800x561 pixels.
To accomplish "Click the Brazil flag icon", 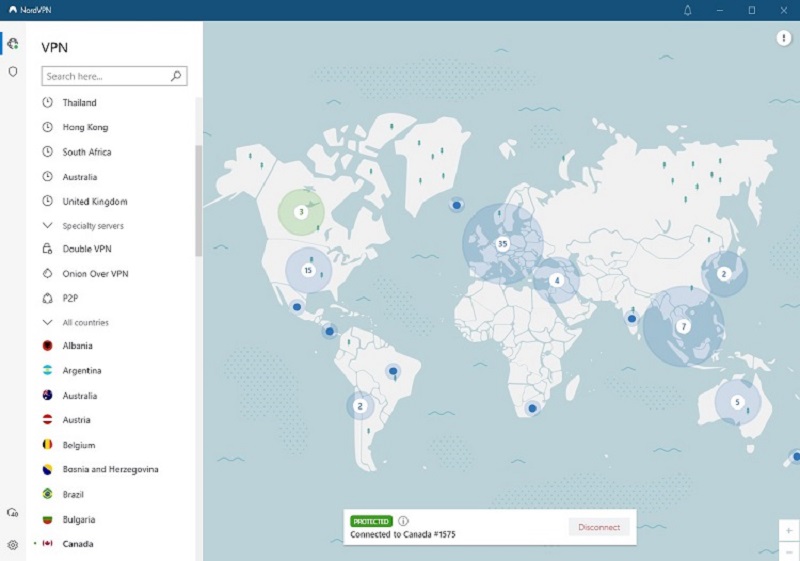I will pyautogui.click(x=47, y=494).
